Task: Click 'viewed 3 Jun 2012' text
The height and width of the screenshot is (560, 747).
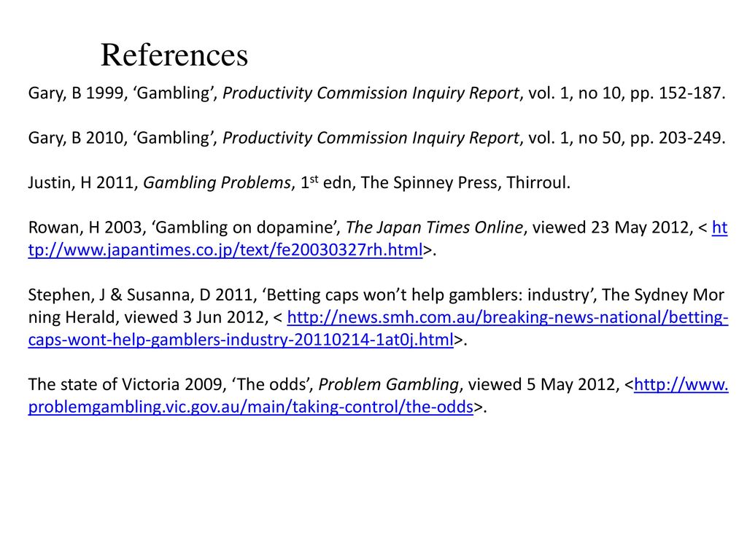Action: (x=196, y=317)
